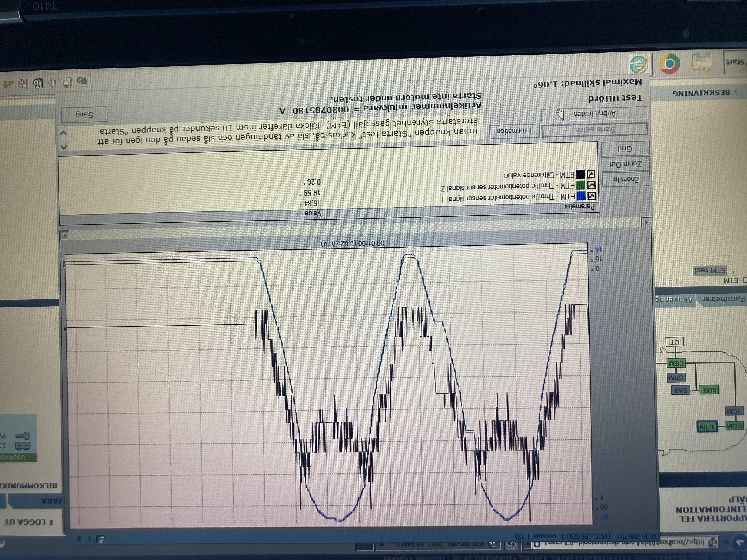
Task: Click the 00:01:00 (3,62 s/div) time label
Action: point(353,243)
